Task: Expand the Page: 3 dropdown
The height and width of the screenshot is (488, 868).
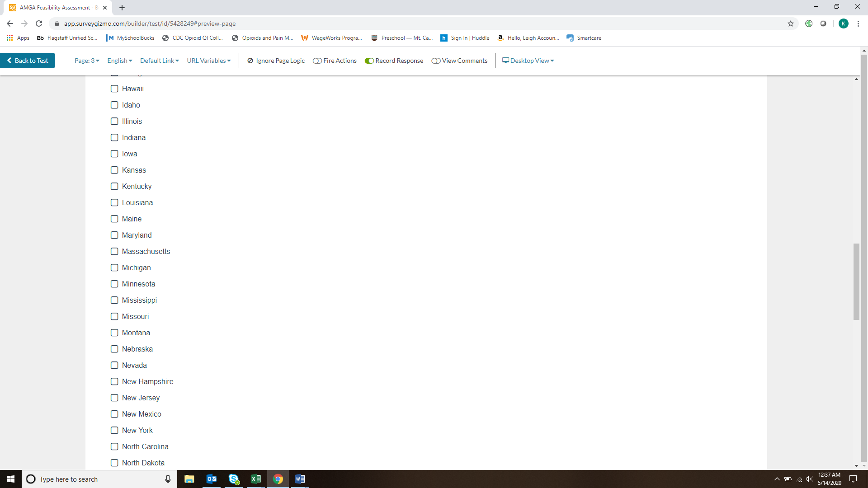Action: click(87, 61)
